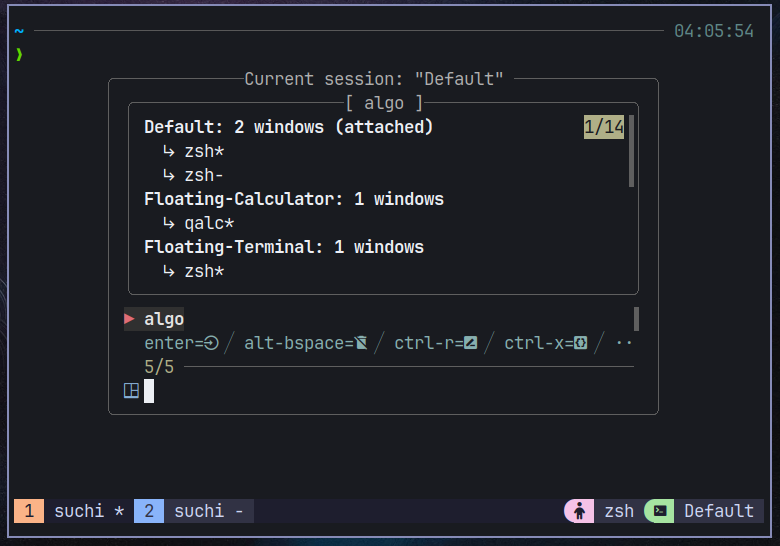Screen dimensions: 780x546
Task: Click the red selection pointer arrow
Action: 129,319
